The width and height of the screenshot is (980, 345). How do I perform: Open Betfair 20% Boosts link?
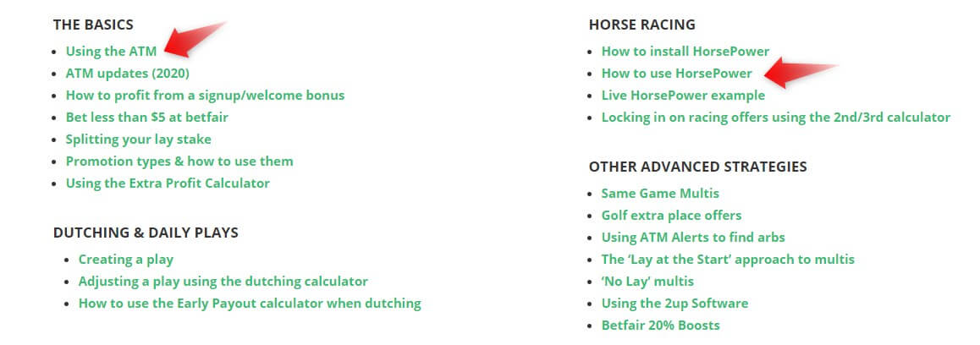pos(661,326)
